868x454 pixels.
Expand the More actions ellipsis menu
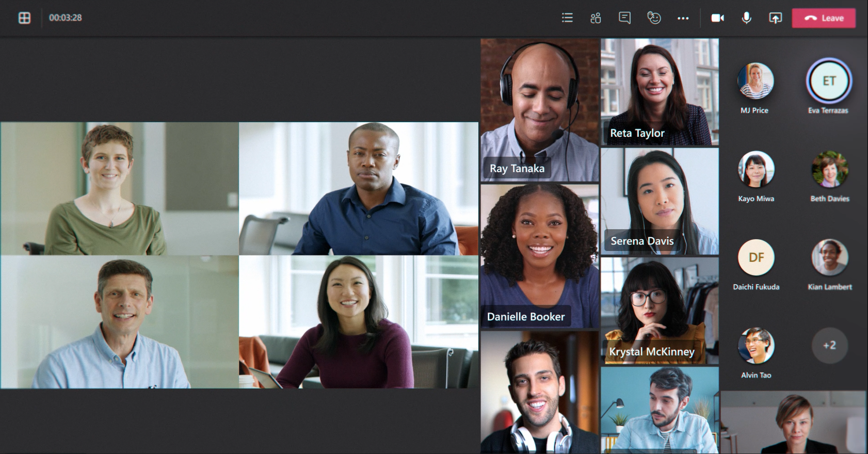click(x=683, y=18)
